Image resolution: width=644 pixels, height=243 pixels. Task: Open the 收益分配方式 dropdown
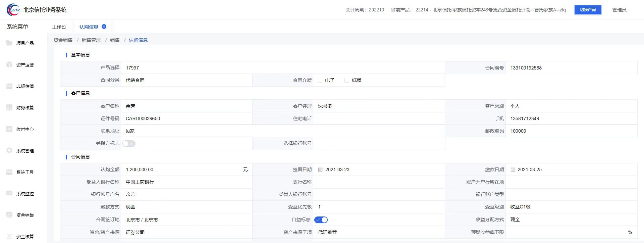571,220
